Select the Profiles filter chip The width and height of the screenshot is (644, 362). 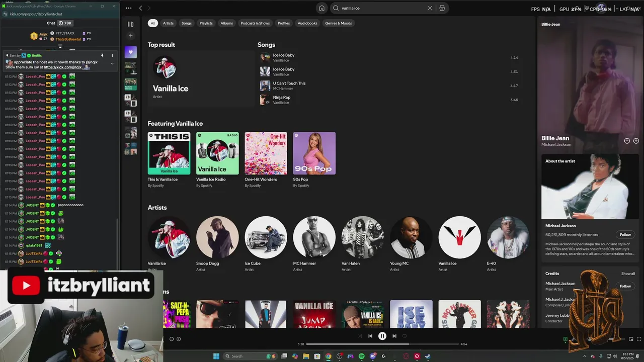tap(284, 23)
